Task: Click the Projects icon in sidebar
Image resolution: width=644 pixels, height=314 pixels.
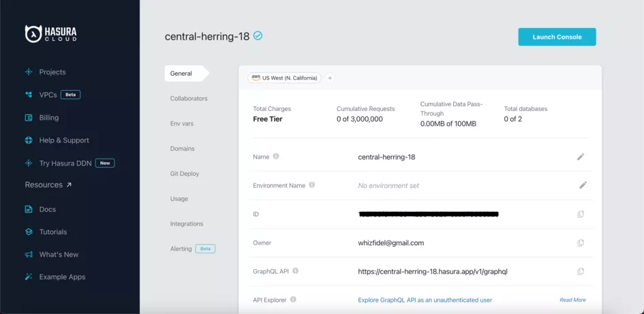Action: pyautogui.click(x=29, y=72)
